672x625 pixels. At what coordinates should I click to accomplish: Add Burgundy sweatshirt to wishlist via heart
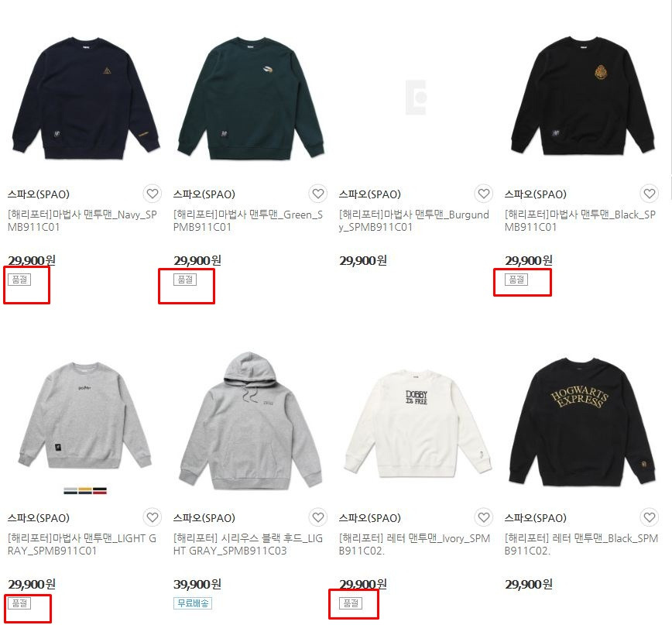tap(484, 194)
